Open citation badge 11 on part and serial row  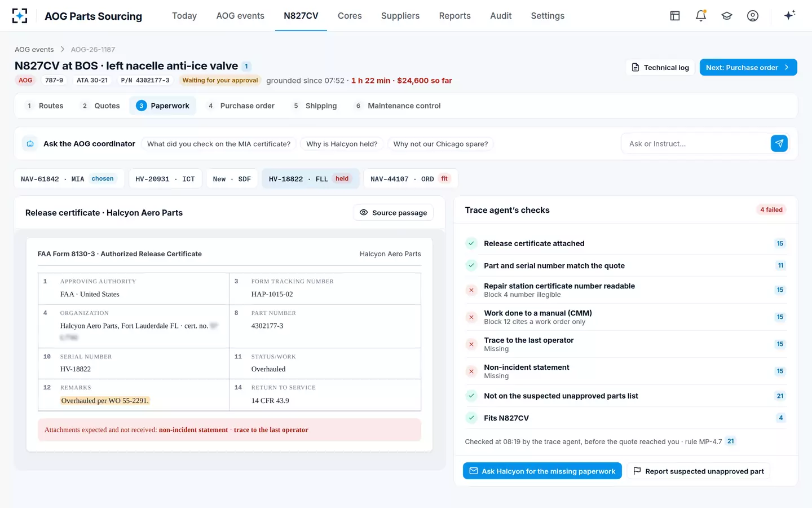[x=780, y=266]
